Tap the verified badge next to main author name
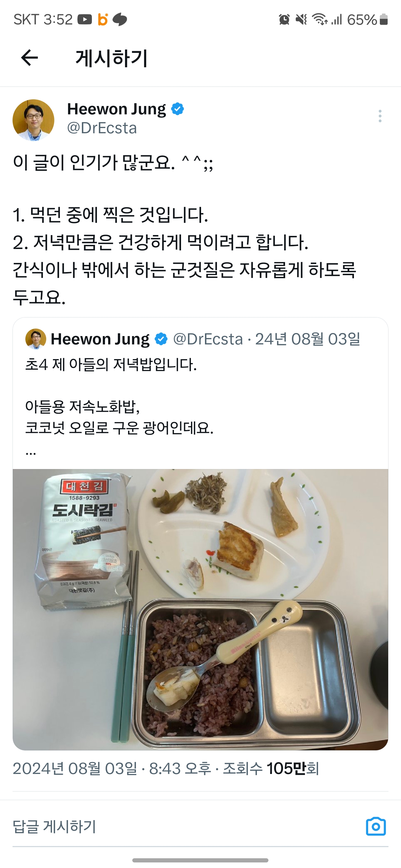 (177, 109)
